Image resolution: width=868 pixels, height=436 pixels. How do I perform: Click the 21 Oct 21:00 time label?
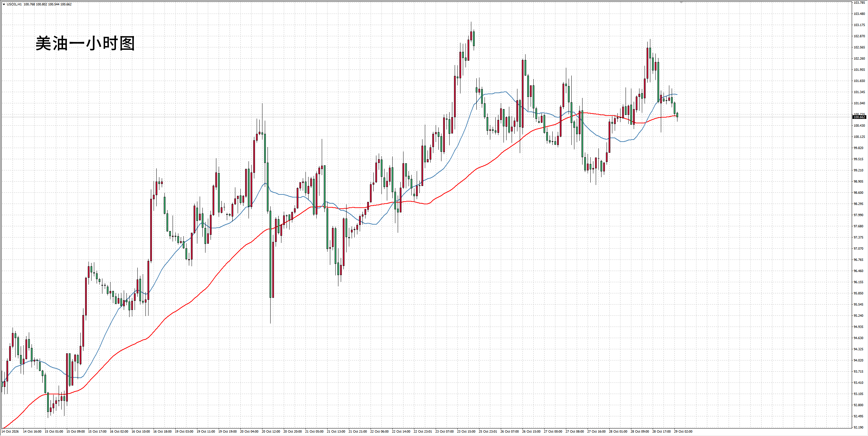pos(358,432)
